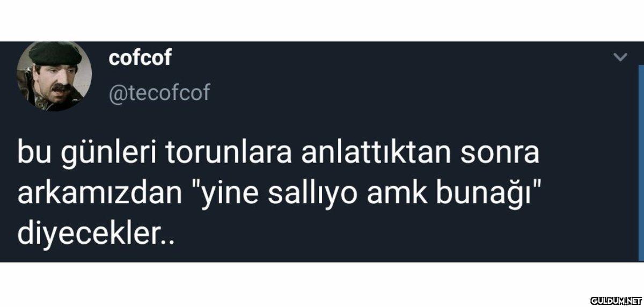Open the @tecofcof handle link
644x307 pixels.
(x=159, y=93)
